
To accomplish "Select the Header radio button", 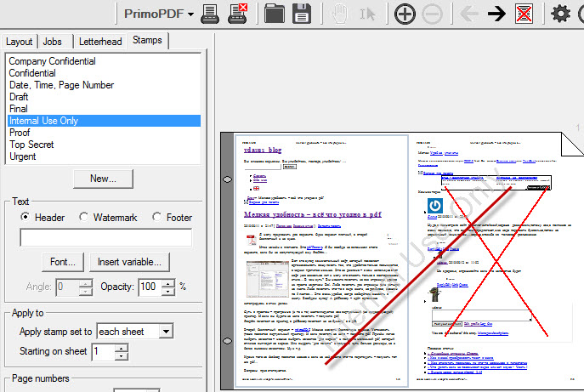I will click(26, 217).
